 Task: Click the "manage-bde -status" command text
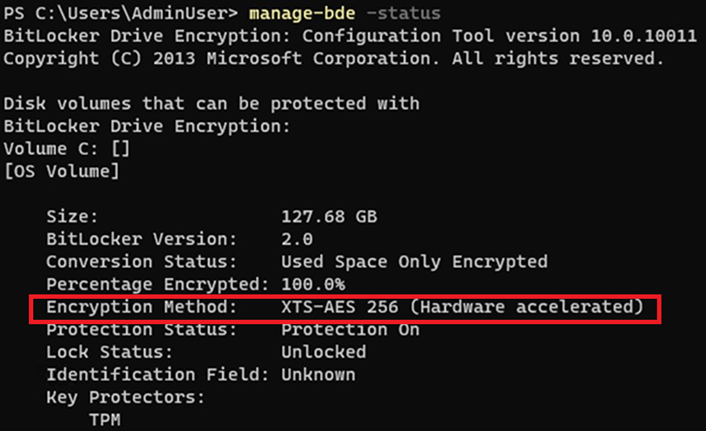coord(333,14)
